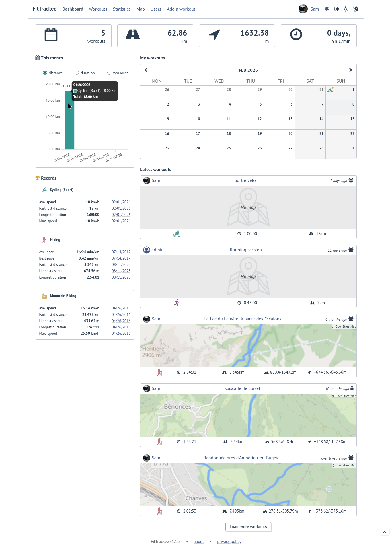The width and height of the screenshot is (392, 547).
Task: Go to next month in calendar
Action: pyautogui.click(x=350, y=70)
